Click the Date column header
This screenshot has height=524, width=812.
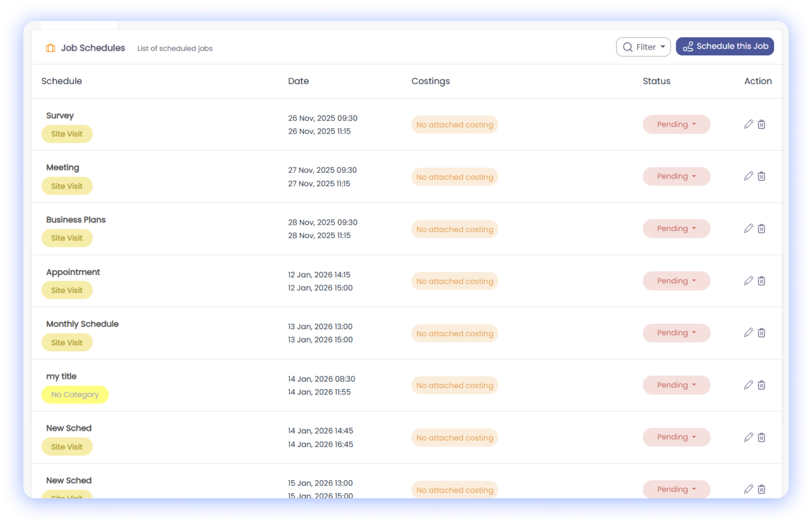coord(299,81)
